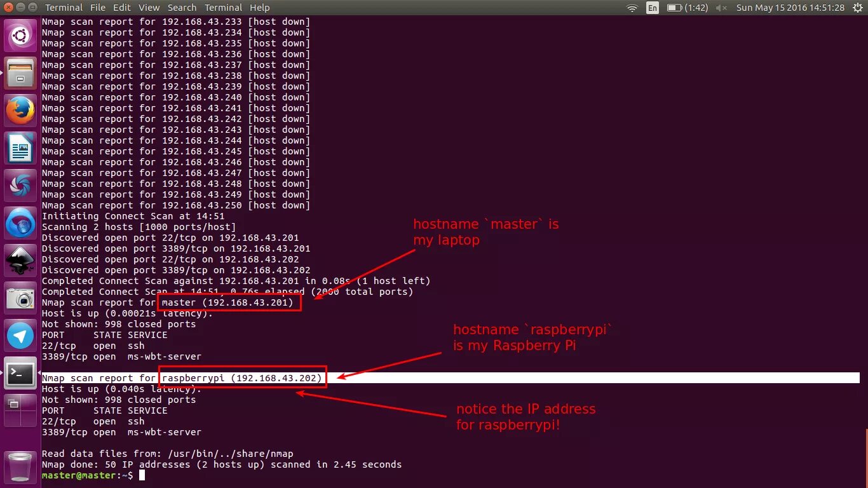This screenshot has width=868, height=488.
Task: Click the line for 192.168.43.250 host down
Action: [x=176, y=205]
